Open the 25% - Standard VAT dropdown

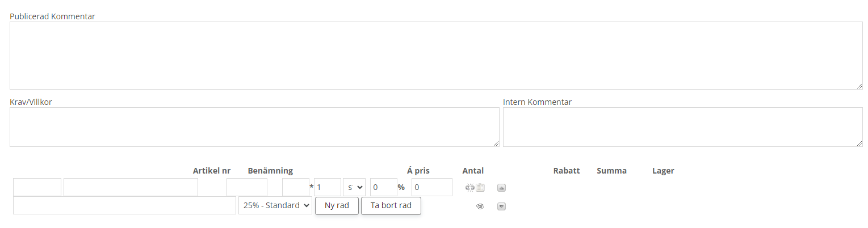tap(275, 205)
